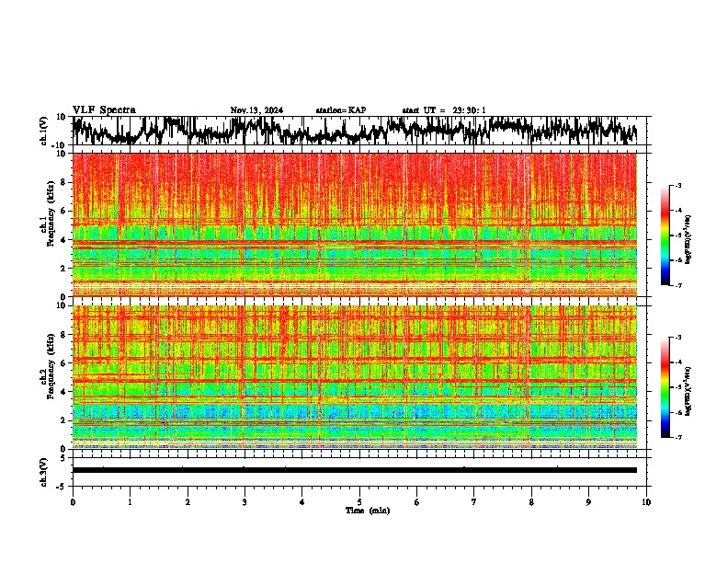This screenshot has height=563, width=728.
Task: Click inside the ch.2 spectrogram plot
Action: 355,377
